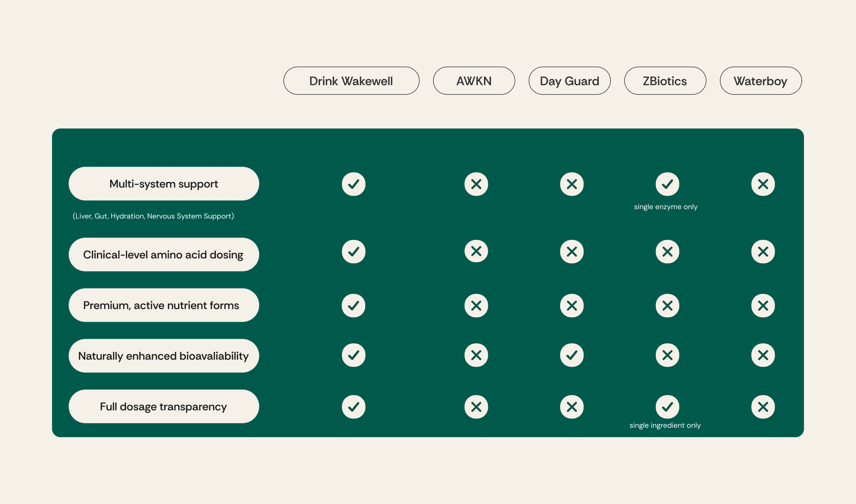Click the Multi-system support row label
Image resolution: width=856 pixels, height=504 pixels.
pos(164,184)
